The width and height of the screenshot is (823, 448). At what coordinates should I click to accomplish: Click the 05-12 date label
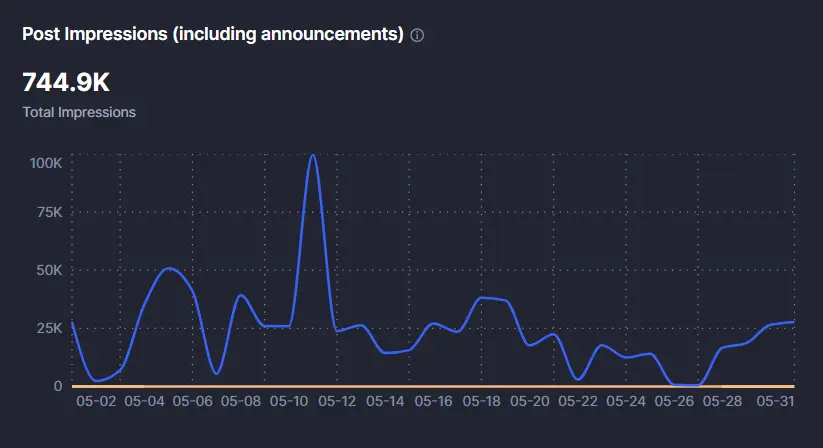coord(337,401)
